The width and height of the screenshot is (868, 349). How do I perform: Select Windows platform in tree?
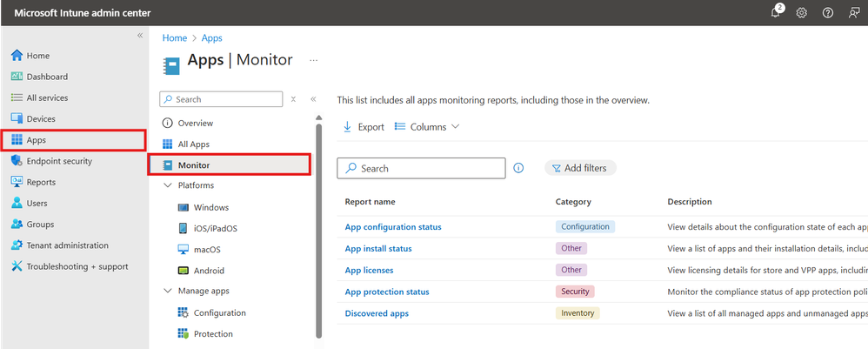click(x=211, y=207)
